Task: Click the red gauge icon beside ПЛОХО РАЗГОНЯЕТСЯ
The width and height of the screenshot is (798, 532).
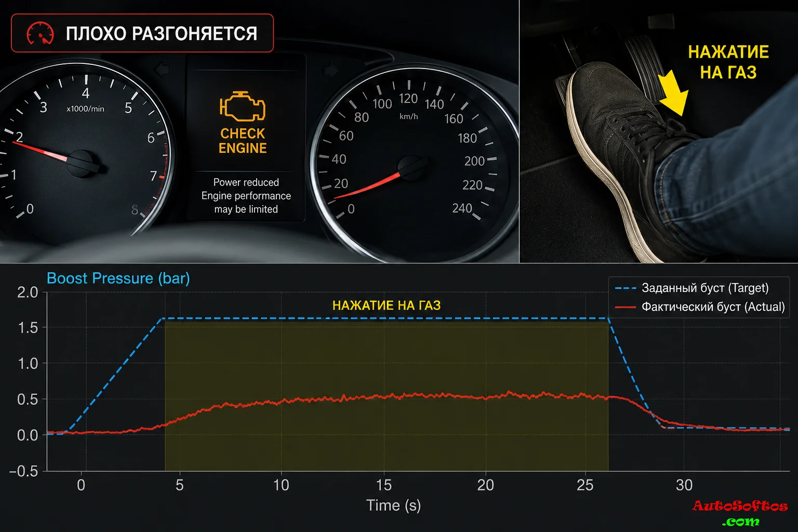Action: [40, 33]
